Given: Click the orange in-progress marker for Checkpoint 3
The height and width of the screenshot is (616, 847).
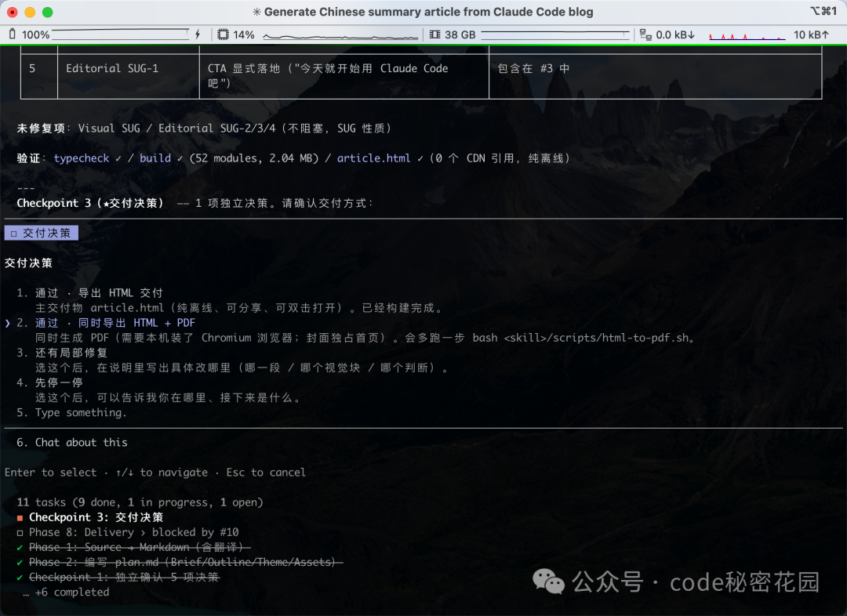Looking at the screenshot, I should (x=20, y=518).
